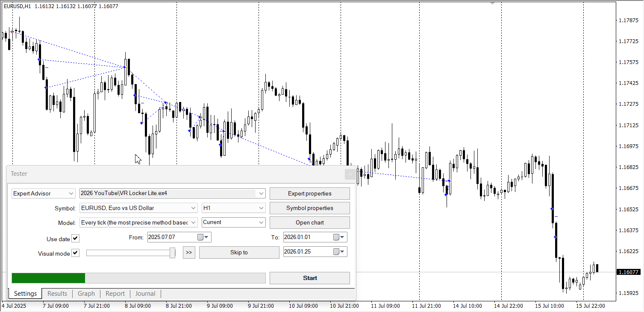The height and width of the screenshot is (312, 644).
Task: Open the calendar icon for the To date
Action: click(x=337, y=237)
